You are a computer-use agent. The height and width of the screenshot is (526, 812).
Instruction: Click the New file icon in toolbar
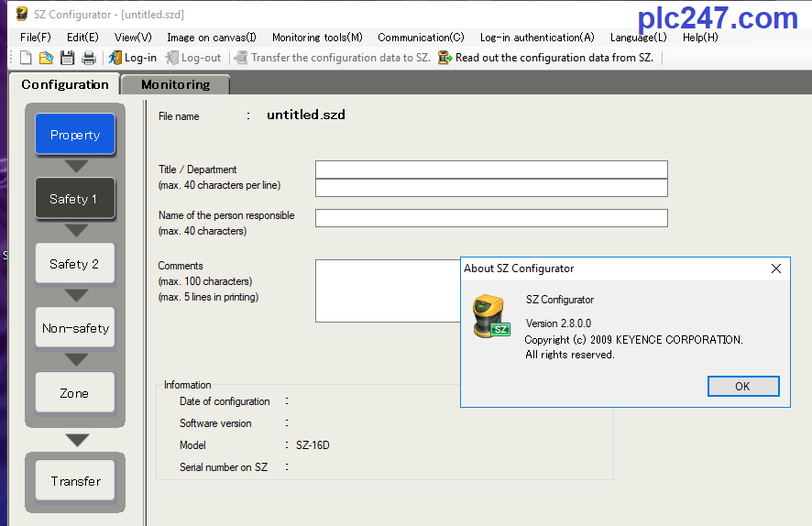[26, 58]
